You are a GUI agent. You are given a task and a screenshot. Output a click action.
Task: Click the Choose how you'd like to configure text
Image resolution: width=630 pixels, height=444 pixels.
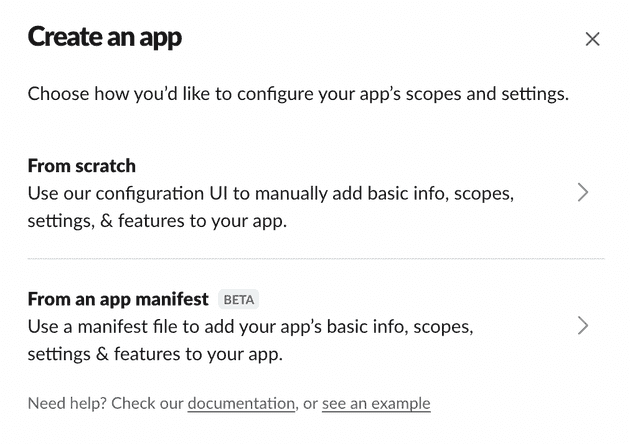tap(298, 94)
